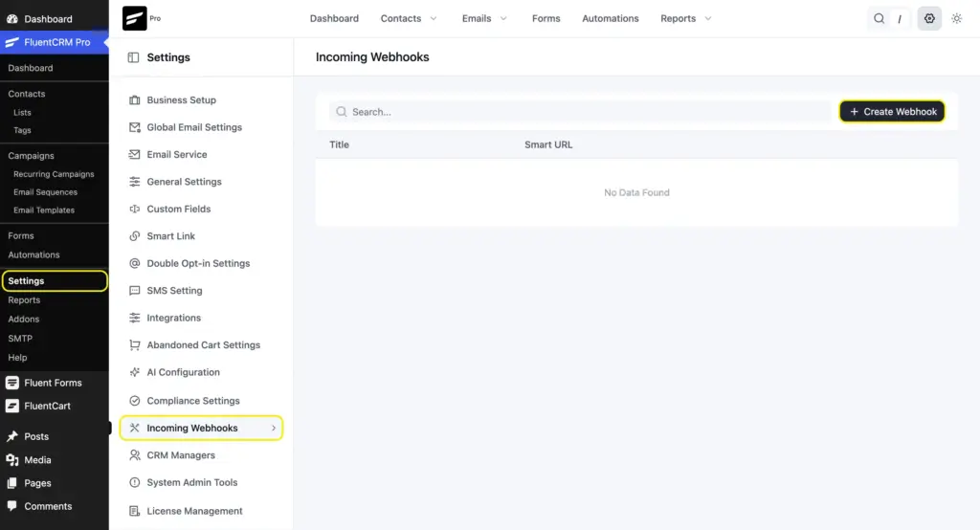Open Tags under Contacts in sidebar
Viewport: 980px width, 530px height.
point(22,130)
